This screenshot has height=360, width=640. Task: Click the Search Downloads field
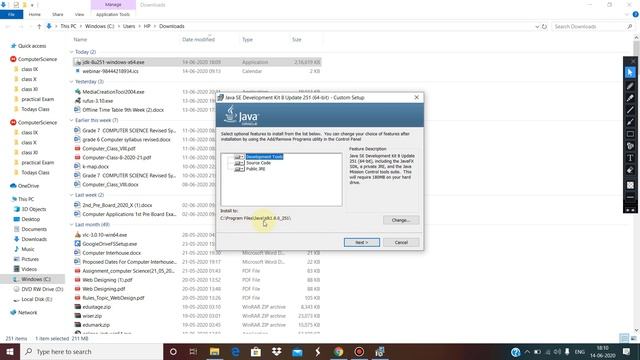[x=593, y=27]
